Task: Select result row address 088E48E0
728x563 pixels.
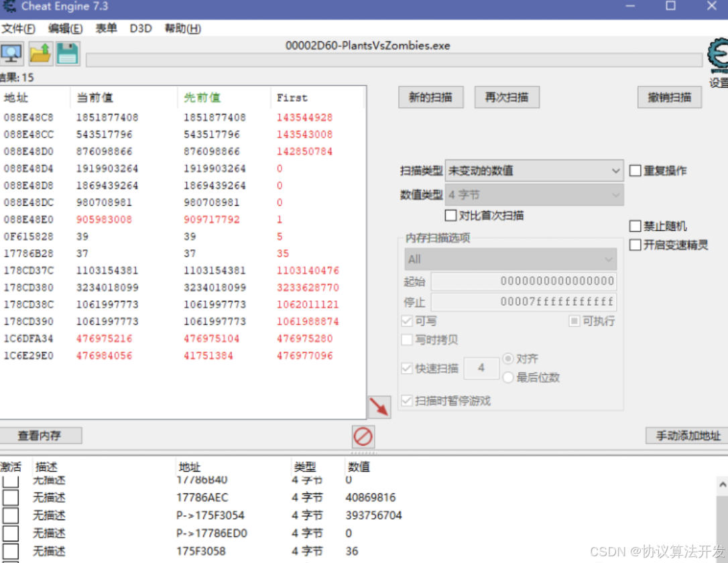Action: pyautogui.click(x=182, y=220)
